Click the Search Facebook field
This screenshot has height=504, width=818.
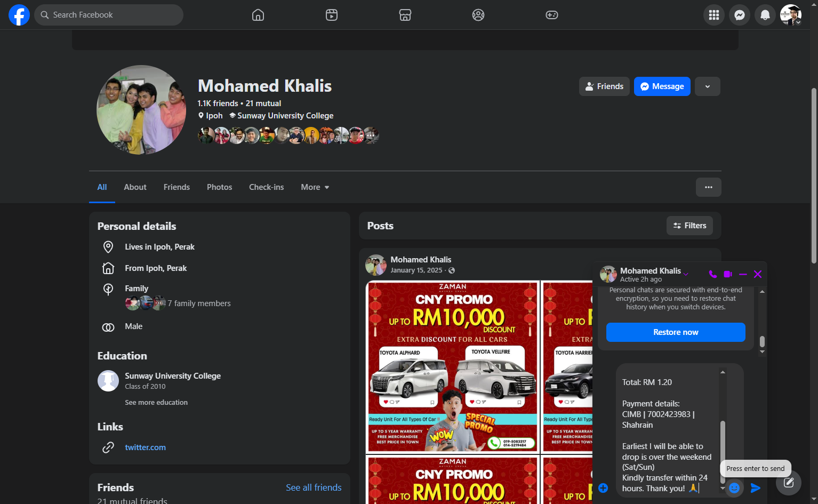coord(109,15)
